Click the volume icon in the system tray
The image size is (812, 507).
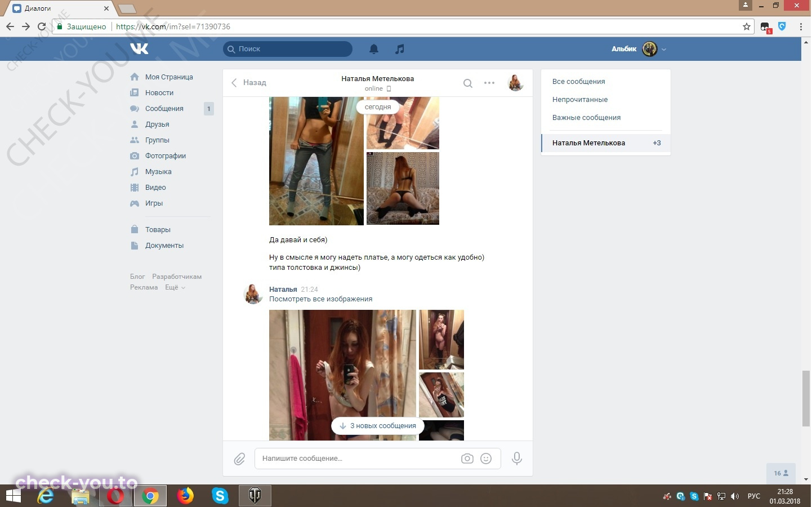tap(735, 496)
